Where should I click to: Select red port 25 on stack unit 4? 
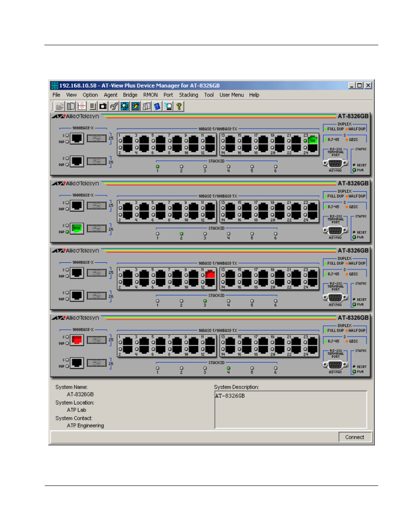[77, 340]
